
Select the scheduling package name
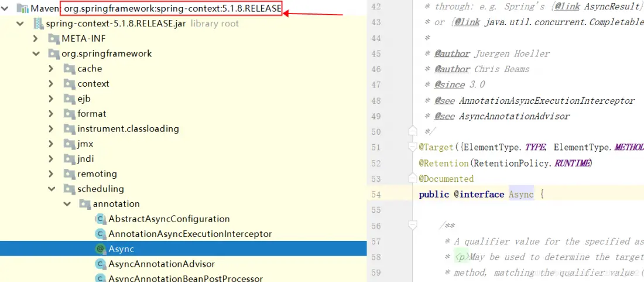click(101, 189)
